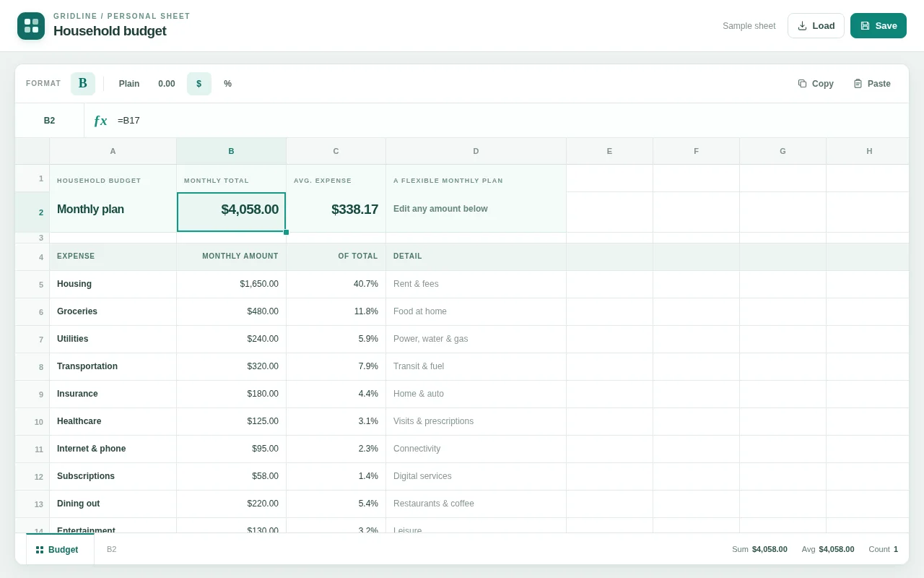
Task: Click the Copy button
Action: pos(816,84)
